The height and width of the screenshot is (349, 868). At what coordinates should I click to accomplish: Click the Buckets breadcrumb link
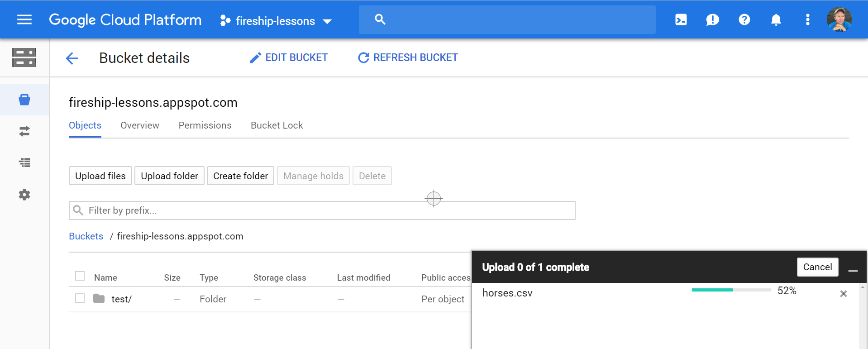pos(86,236)
